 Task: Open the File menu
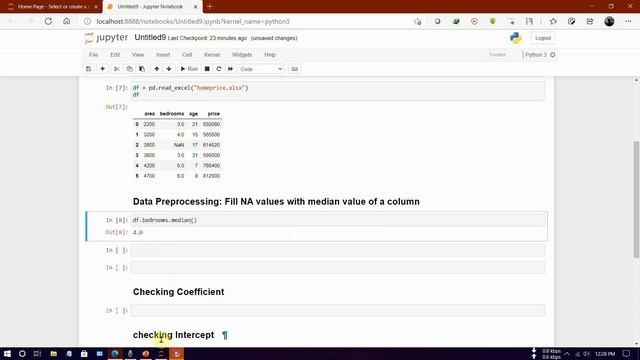point(93,55)
